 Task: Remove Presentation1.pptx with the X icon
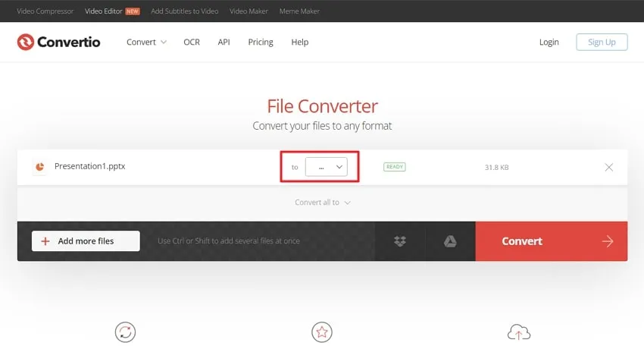pyautogui.click(x=608, y=168)
